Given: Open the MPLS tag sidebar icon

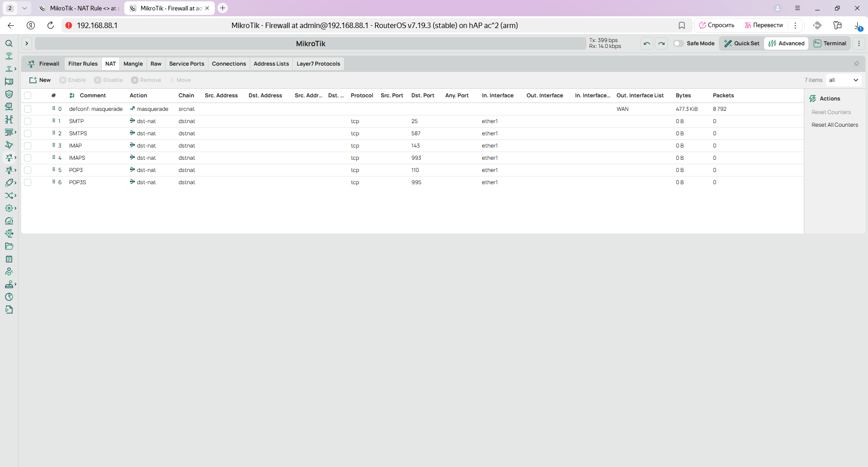Looking at the screenshot, I should point(10,183).
